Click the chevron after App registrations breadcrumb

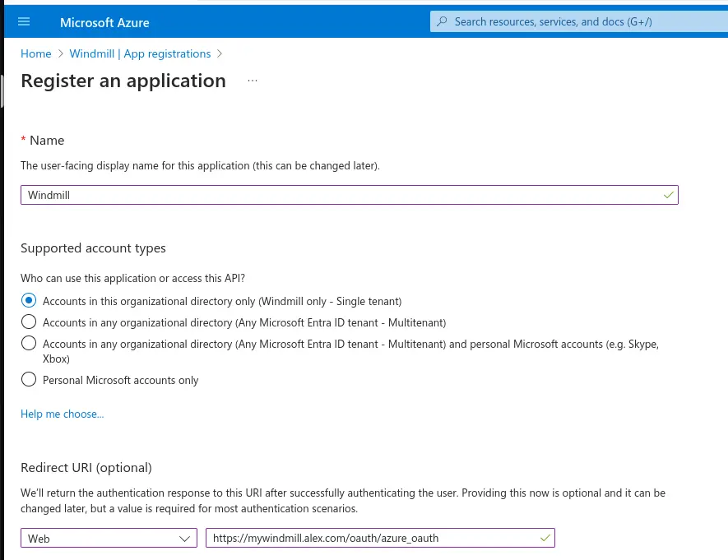tap(219, 53)
